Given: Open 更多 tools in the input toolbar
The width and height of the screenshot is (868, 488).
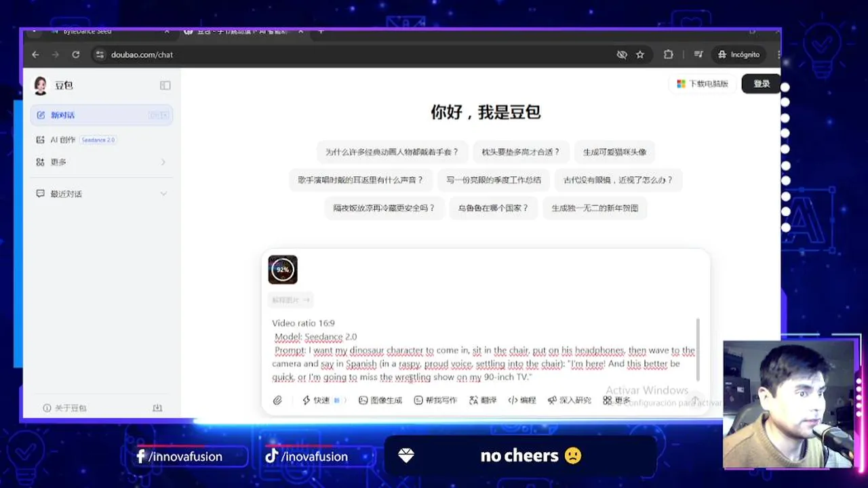Looking at the screenshot, I should [x=616, y=401].
